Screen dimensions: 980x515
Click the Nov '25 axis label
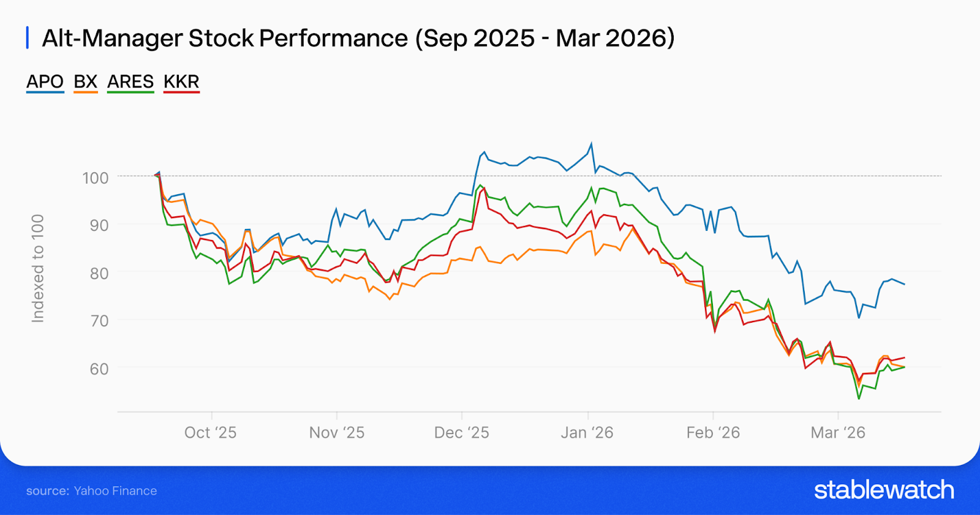point(336,433)
